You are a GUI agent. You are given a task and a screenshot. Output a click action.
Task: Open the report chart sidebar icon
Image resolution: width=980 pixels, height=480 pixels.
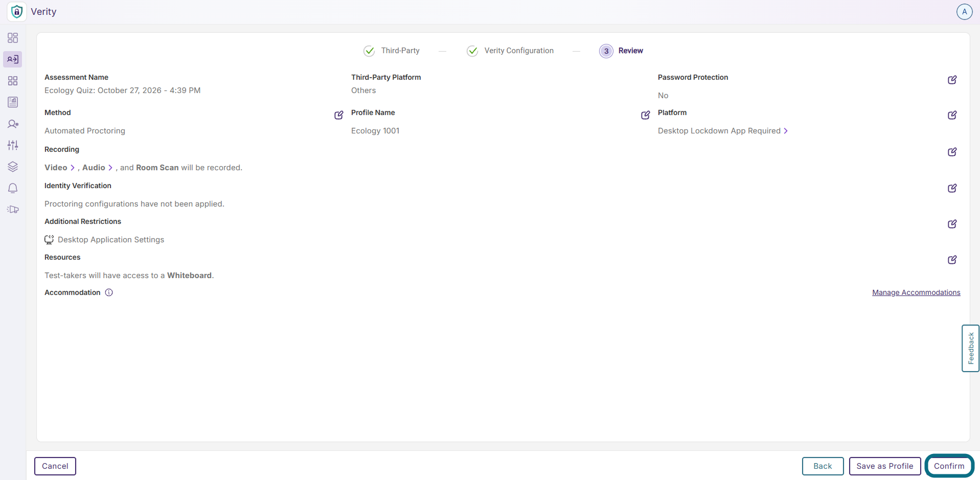[x=13, y=102]
